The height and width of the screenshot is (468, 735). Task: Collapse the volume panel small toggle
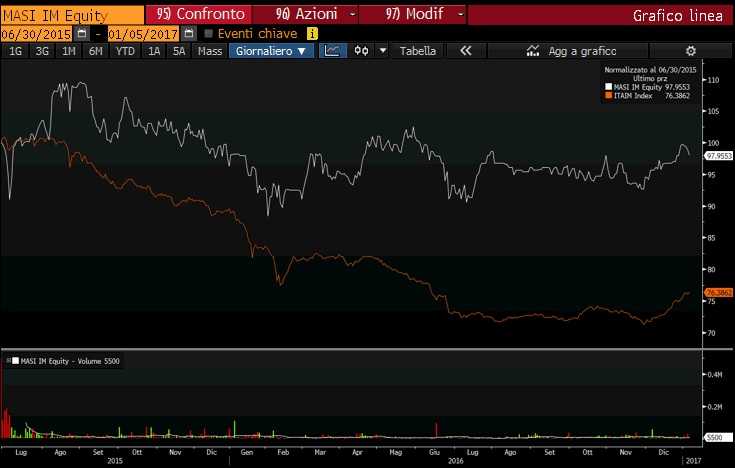[8, 360]
